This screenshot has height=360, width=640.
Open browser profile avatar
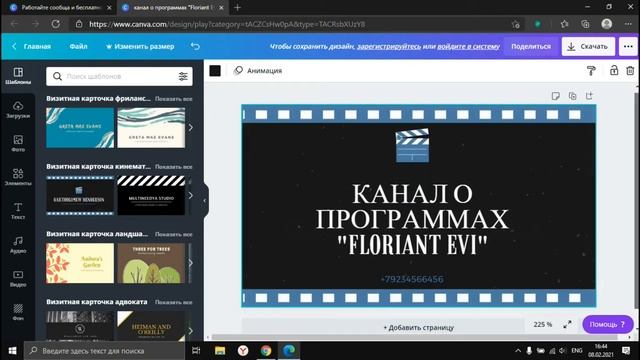[x=607, y=24]
